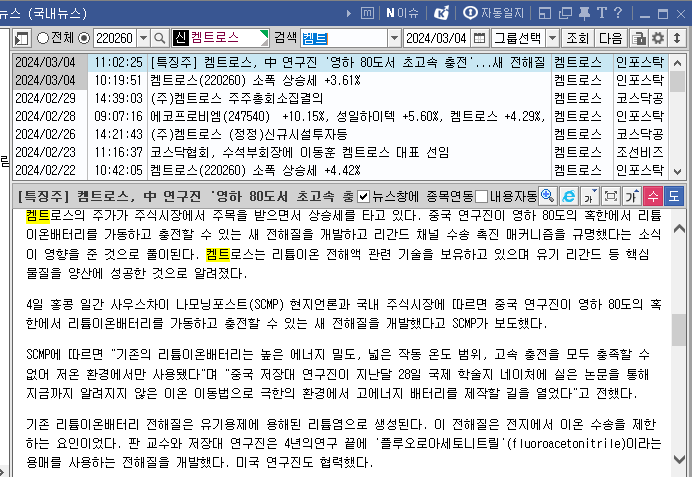
Task: Open the N이슈 menu
Action: coord(402,13)
